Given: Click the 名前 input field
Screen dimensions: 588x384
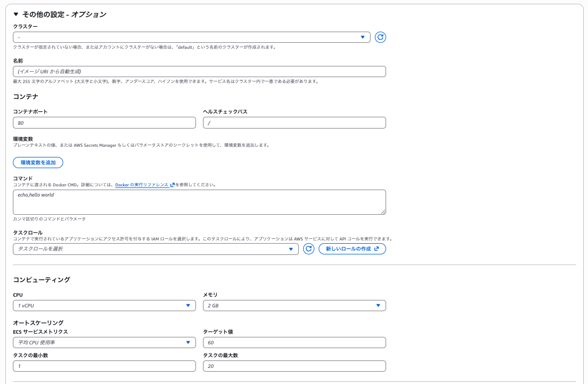Looking at the screenshot, I should coord(199,71).
